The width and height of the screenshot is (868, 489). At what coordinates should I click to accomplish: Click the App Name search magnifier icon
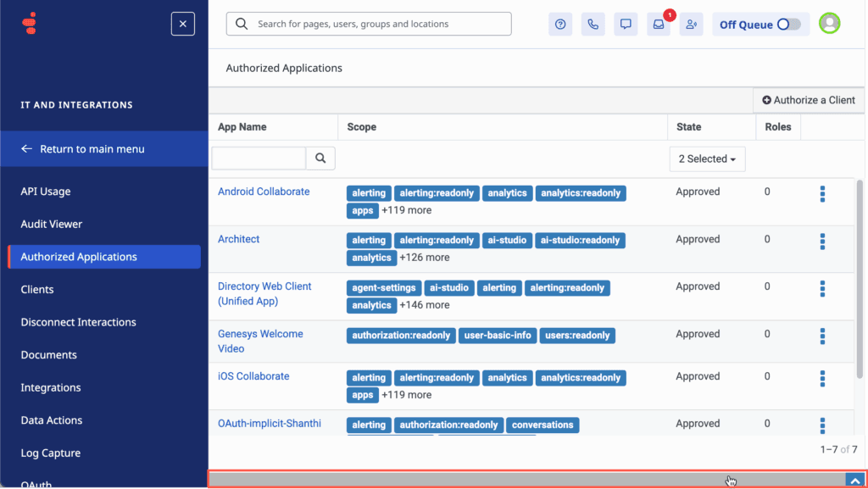tap(320, 158)
